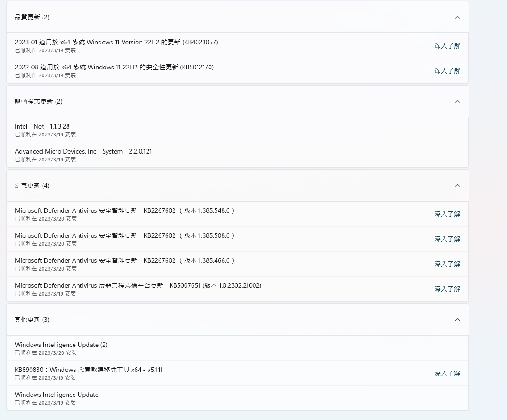Image resolution: width=507 pixels, height=420 pixels.
Task: Click install date under last Windows Intelligence Update
Action: (45, 403)
